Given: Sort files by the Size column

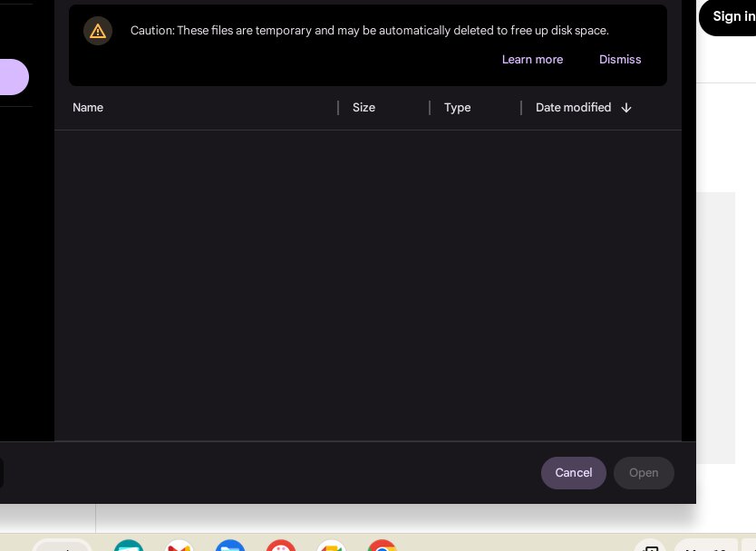Looking at the screenshot, I should click(363, 108).
